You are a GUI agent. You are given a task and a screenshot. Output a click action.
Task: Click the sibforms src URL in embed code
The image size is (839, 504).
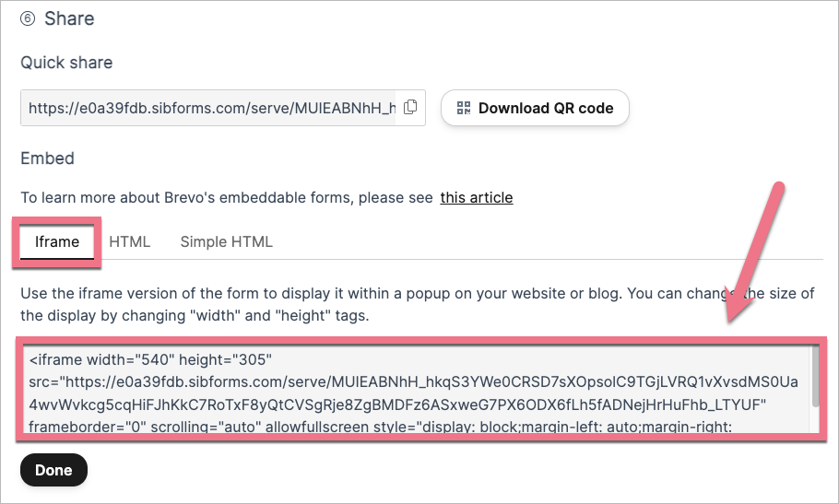point(415,381)
